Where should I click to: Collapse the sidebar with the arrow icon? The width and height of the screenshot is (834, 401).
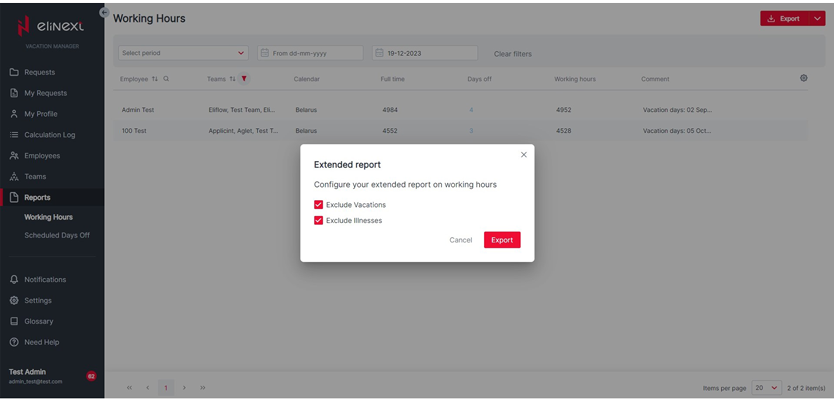(x=104, y=12)
